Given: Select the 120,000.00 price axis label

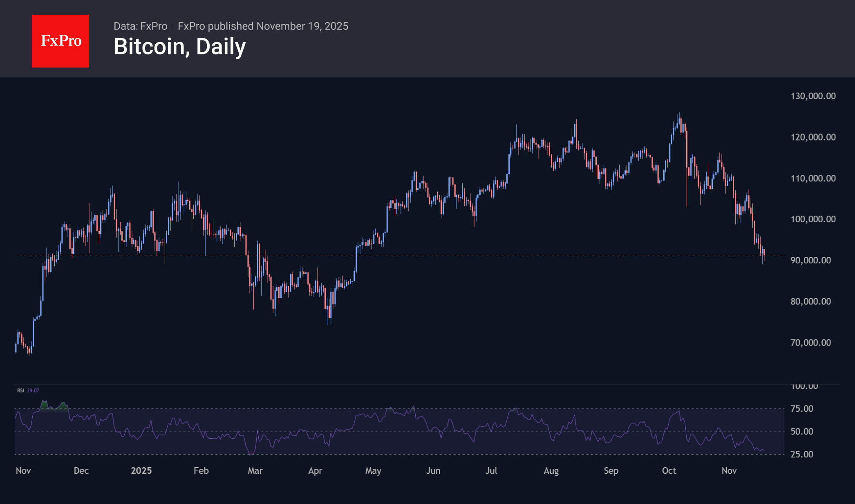Looking at the screenshot, I should click(813, 137).
